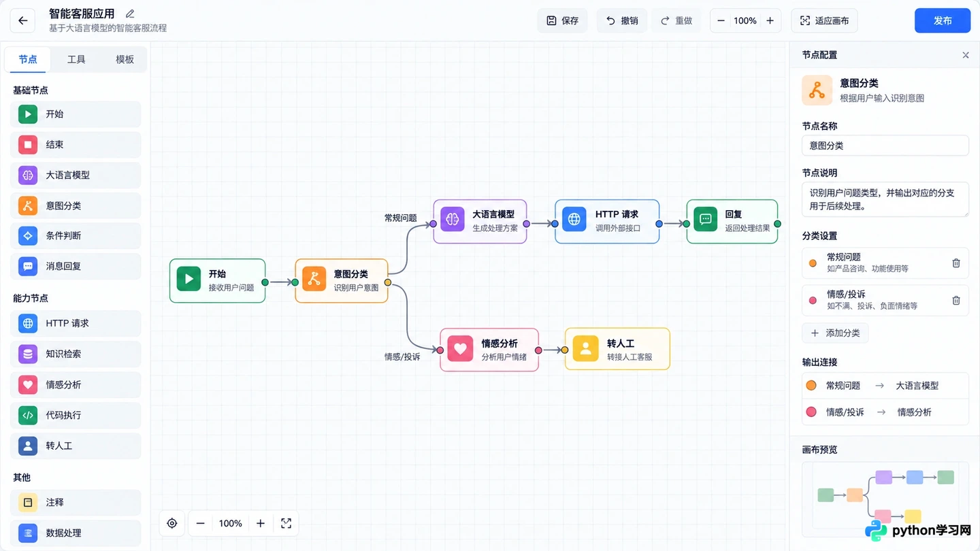This screenshot has width=980, height=551.
Task: Publish the app with 发布
Action: [x=943, y=20]
